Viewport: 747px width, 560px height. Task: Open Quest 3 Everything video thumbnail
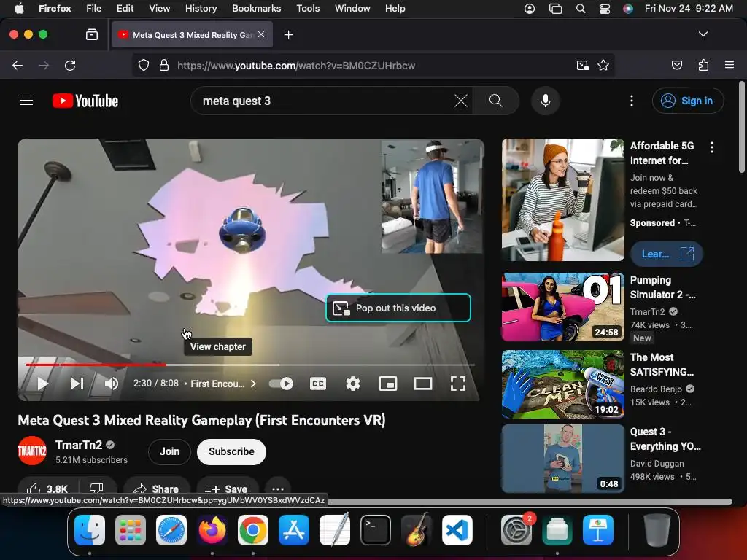tap(562, 459)
